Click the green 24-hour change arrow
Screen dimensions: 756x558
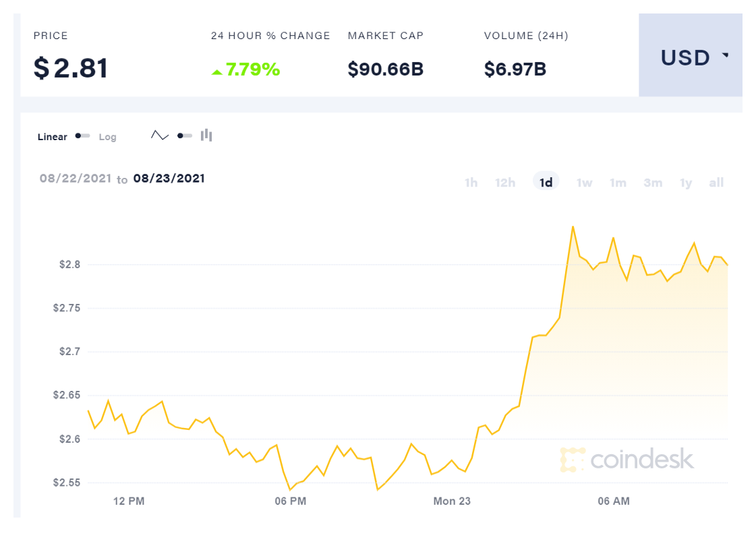click(216, 71)
